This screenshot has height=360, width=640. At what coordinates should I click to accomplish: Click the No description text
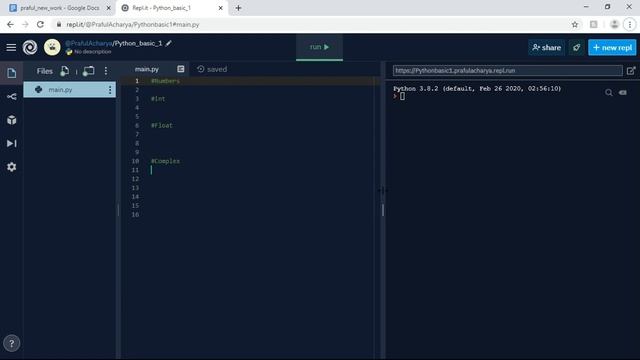pos(93,52)
